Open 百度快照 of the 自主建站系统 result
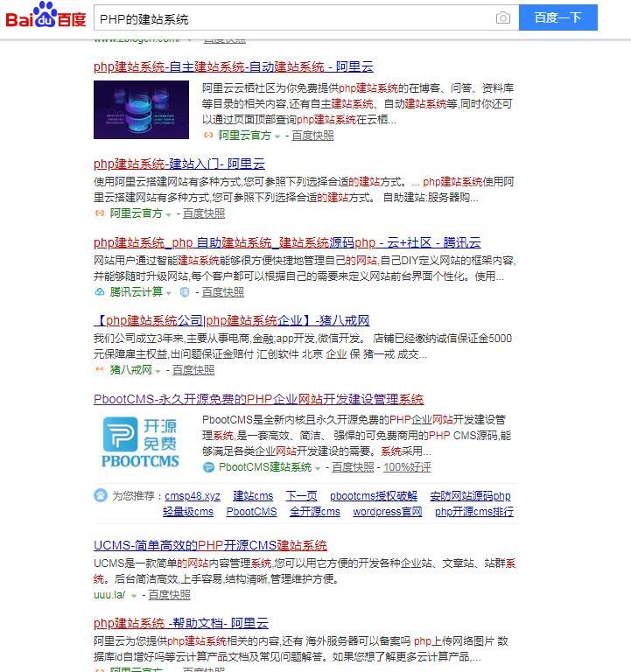The height and width of the screenshot is (672, 631). pyautogui.click(x=312, y=136)
